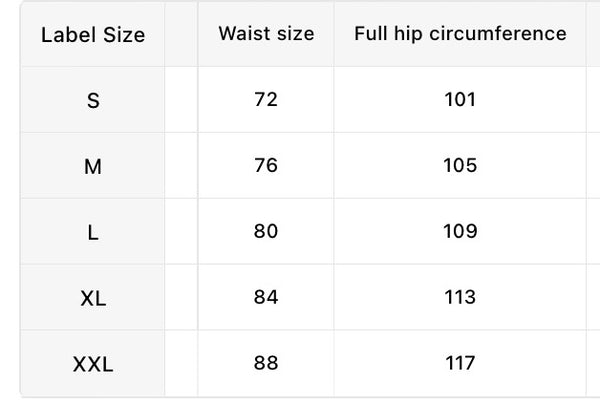This screenshot has height=403, width=600.
Task: Click hip circumference value 105
Action: tap(460, 165)
